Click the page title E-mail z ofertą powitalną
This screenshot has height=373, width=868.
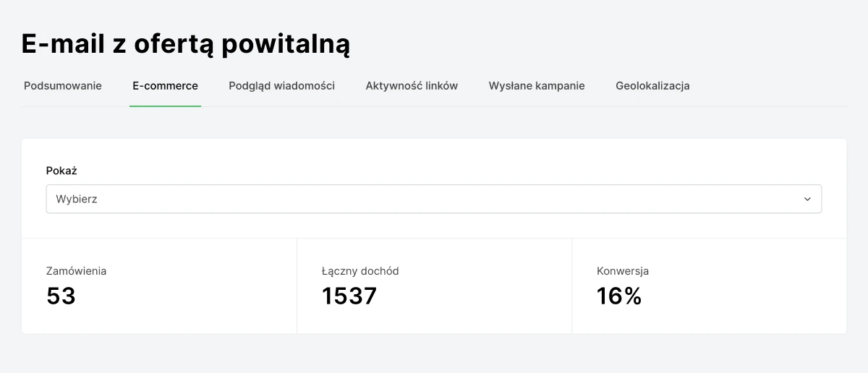(x=186, y=43)
